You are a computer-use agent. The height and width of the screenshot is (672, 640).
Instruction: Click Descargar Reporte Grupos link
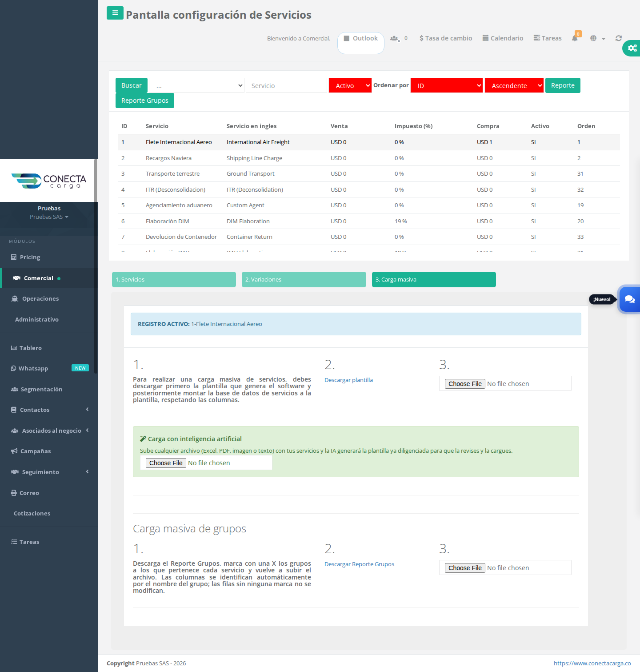359,564
